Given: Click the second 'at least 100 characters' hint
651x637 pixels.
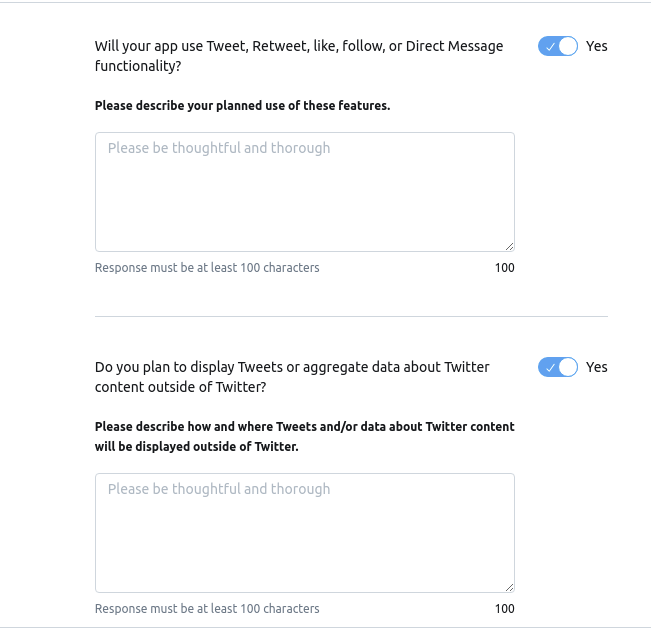Looking at the screenshot, I should [207, 609].
